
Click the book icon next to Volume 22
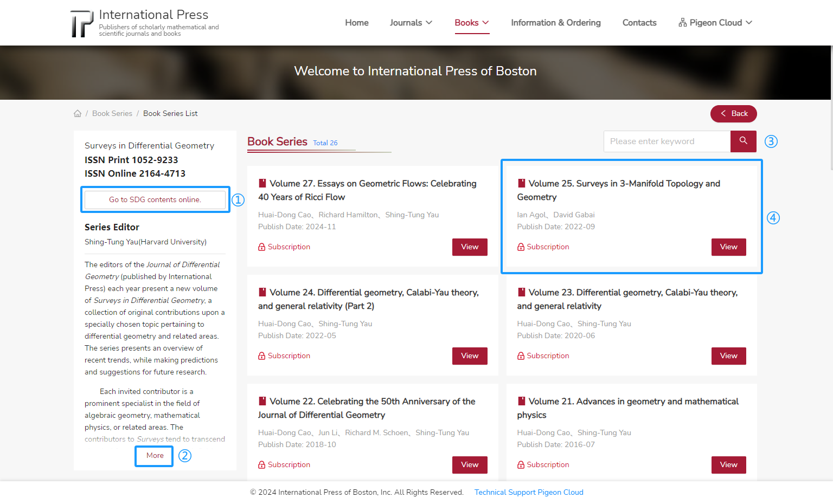coord(262,401)
